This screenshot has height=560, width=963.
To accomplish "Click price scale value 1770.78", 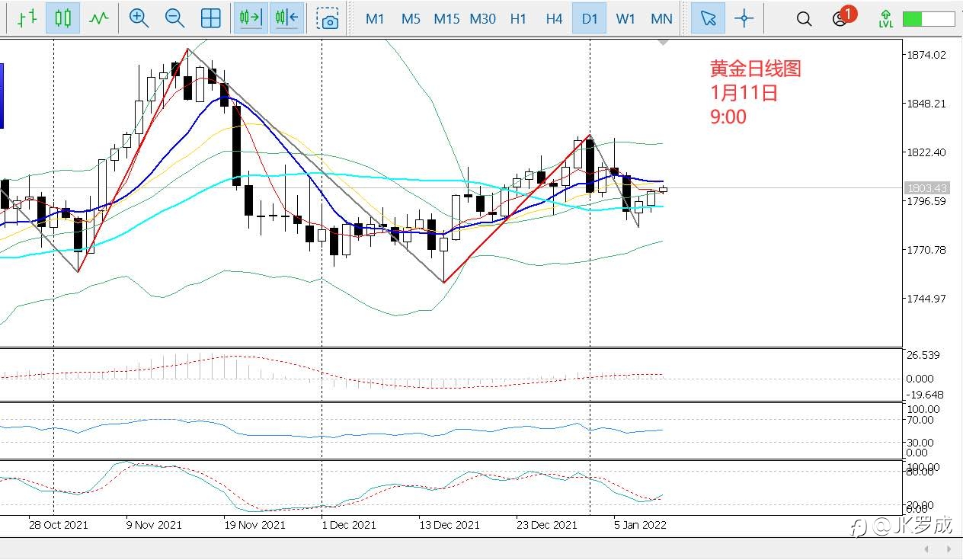I will tap(926, 250).
